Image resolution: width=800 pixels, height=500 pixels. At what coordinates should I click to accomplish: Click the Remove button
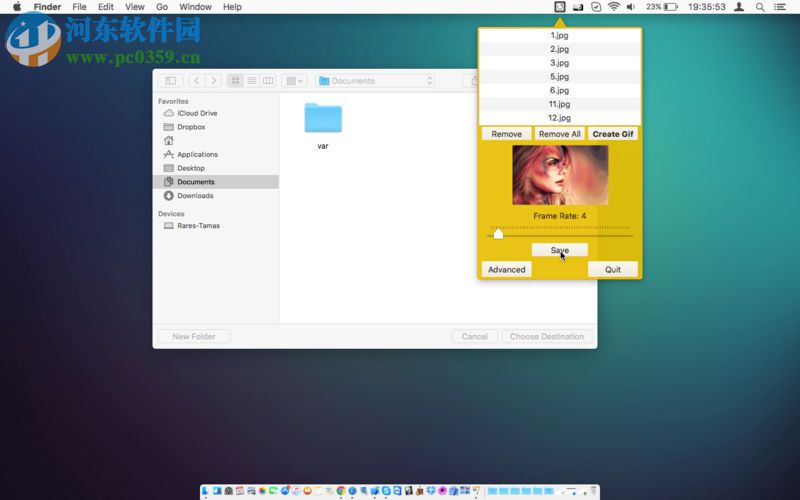point(507,134)
